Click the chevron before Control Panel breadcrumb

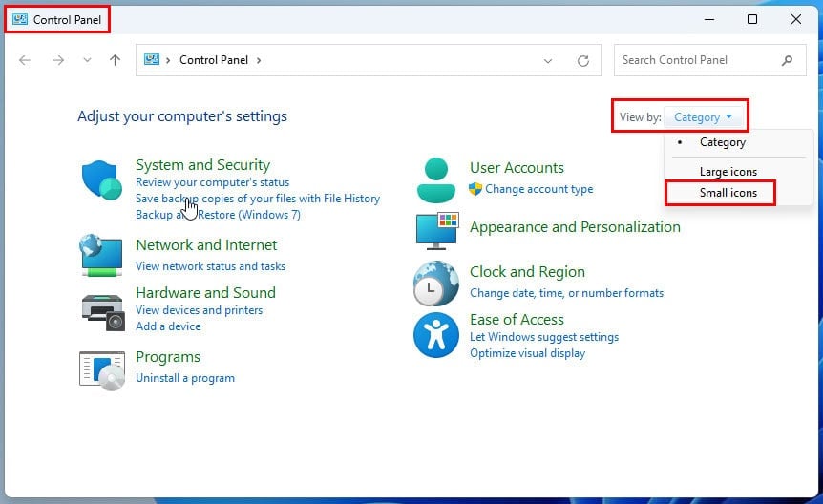168,60
